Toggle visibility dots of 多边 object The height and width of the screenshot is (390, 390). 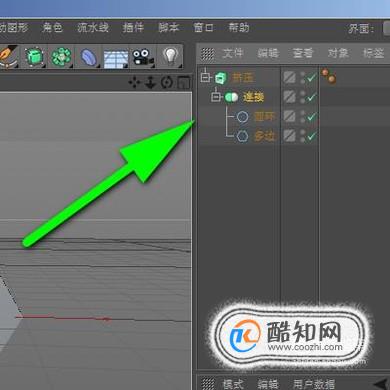pos(303,136)
